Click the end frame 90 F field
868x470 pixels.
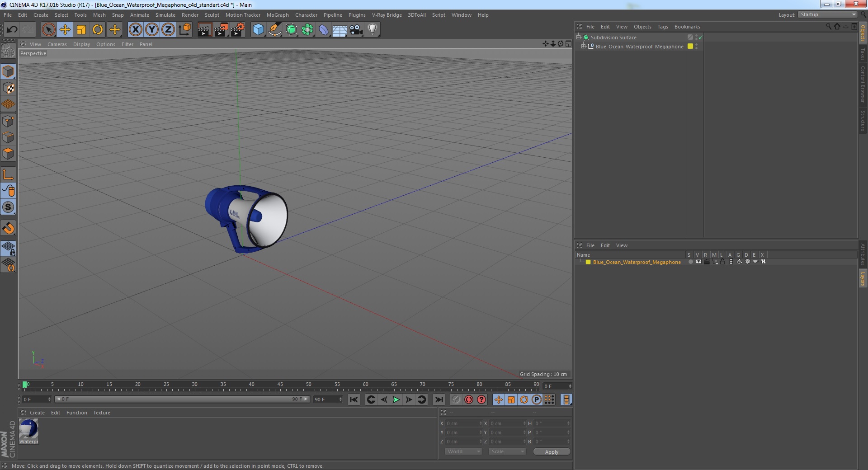click(x=328, y=399)
